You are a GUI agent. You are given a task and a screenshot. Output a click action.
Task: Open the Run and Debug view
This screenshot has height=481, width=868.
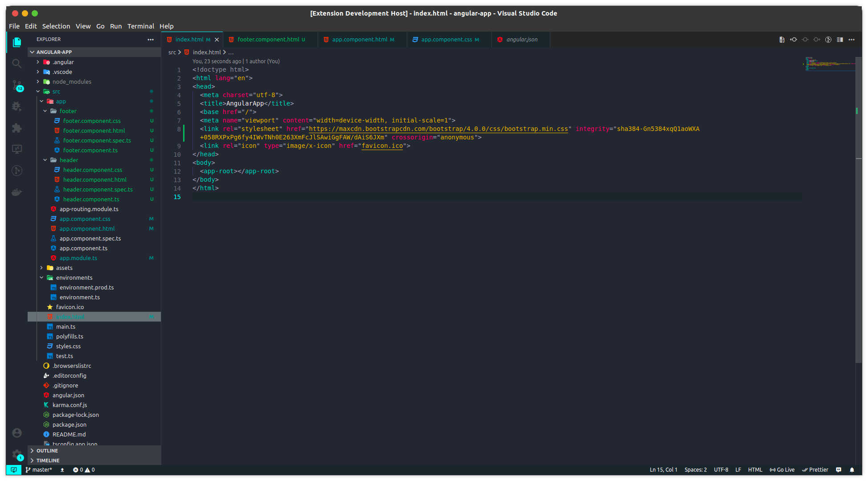pos(17,106)
